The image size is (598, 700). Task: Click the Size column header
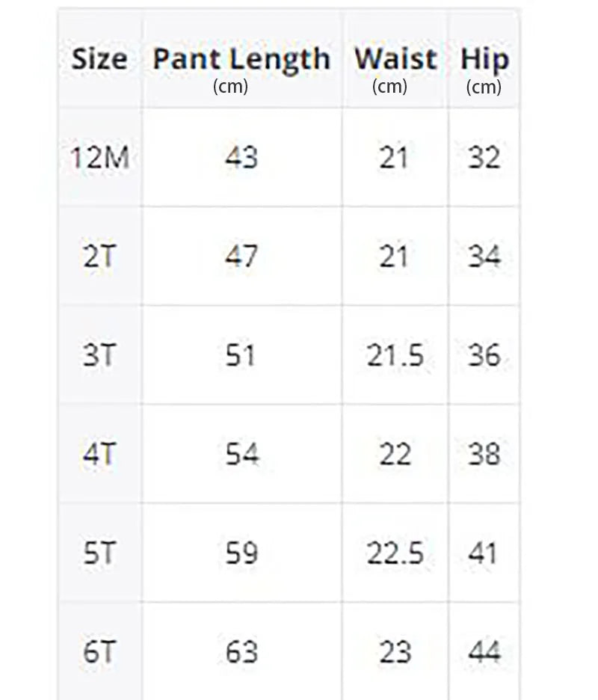click(x=99, y=59)
